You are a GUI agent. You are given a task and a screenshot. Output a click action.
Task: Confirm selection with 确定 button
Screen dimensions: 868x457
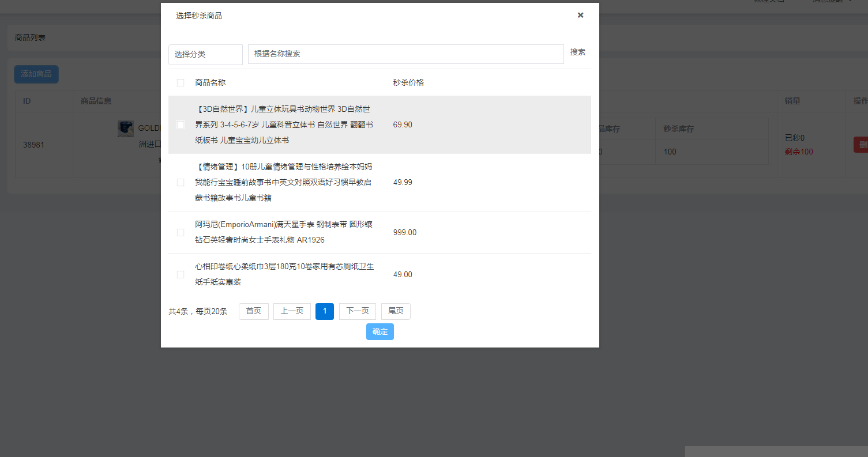[380, 331]
